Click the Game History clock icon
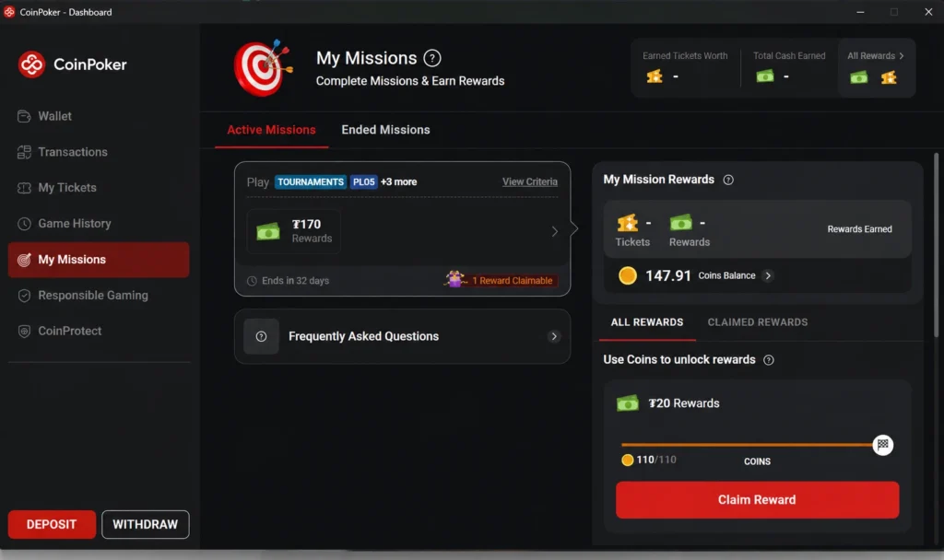The height and width of the screenshot is (560, 944). (24, 224)
